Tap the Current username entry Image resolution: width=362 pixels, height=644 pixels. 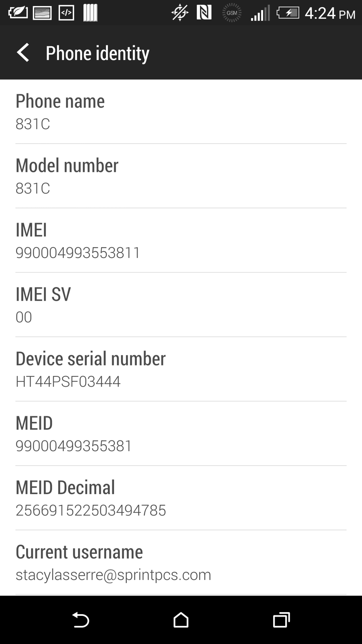tap(181, 562)
